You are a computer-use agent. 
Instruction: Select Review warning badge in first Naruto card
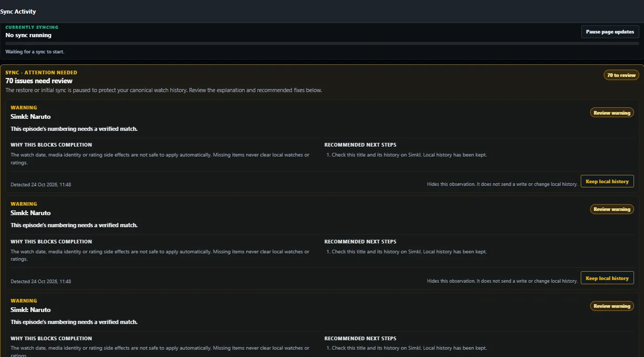pos(612,113)
